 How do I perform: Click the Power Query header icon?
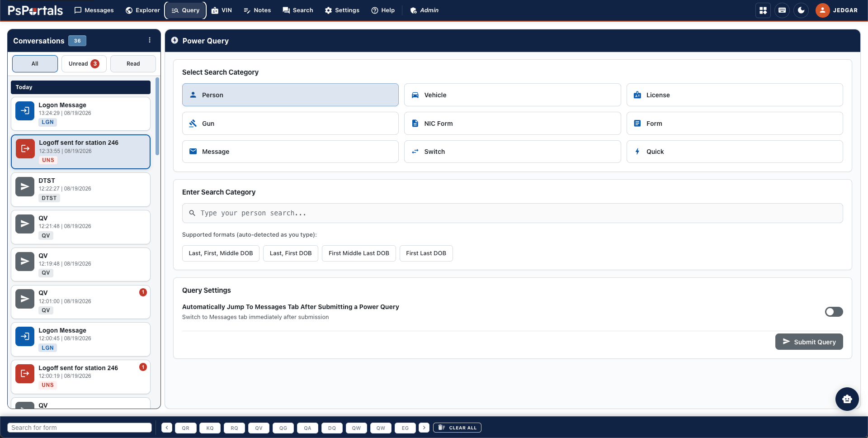point(175,40)
